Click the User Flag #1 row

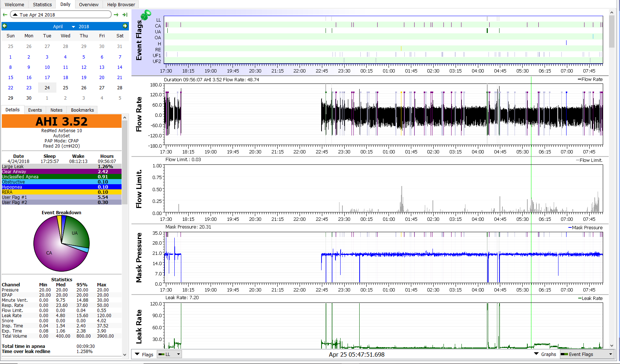coord(62,197)
